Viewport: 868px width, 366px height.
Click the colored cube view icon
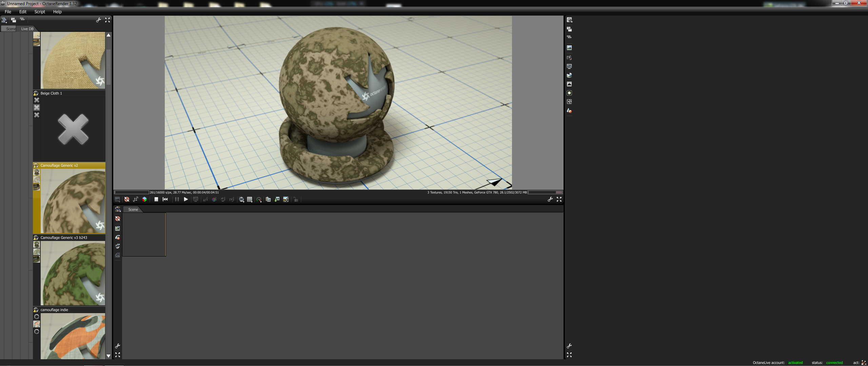pos(144,200)
